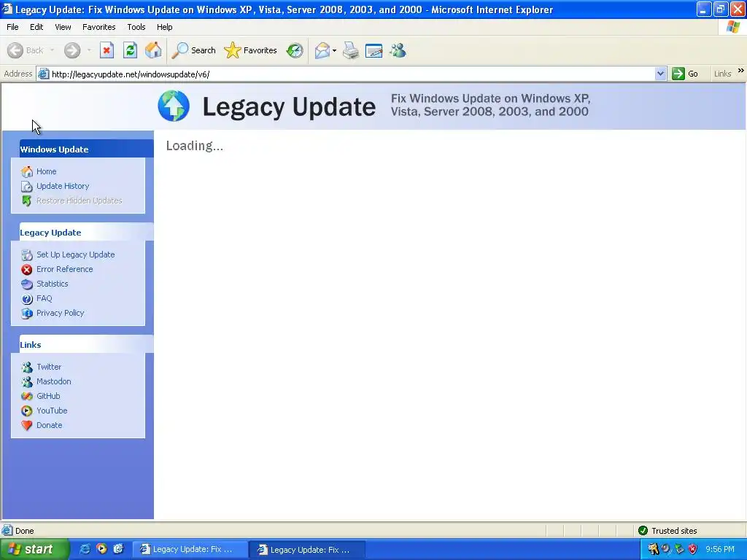Image resolution: width=747 pixels, height=560 pixels.
Task: Open Set Up Legacy Update link
Action: (x=75, y=254)
